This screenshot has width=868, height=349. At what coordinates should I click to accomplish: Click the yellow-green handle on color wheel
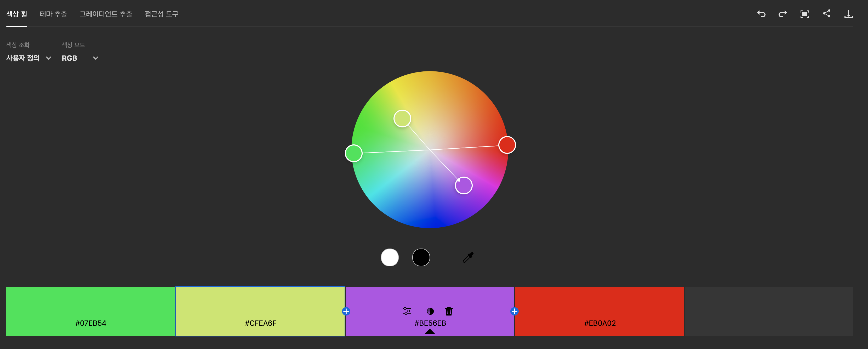click(x=402, y=118)
